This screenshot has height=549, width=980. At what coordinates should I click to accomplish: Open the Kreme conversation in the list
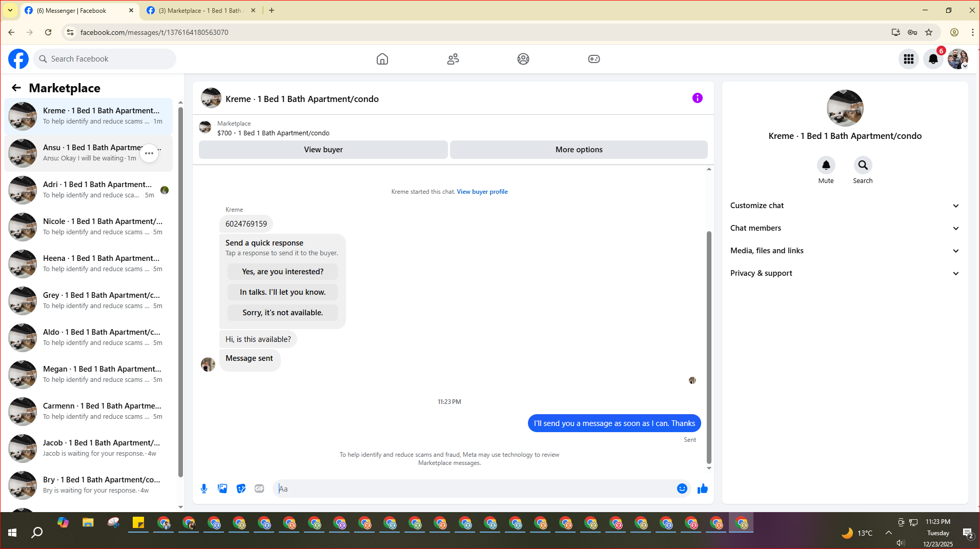[x=89, y=116]
